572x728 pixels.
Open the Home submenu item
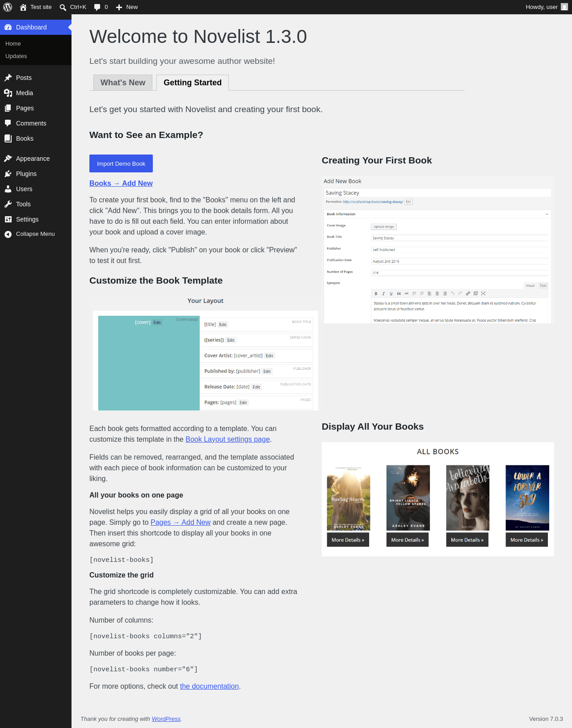tap(13, 44)
